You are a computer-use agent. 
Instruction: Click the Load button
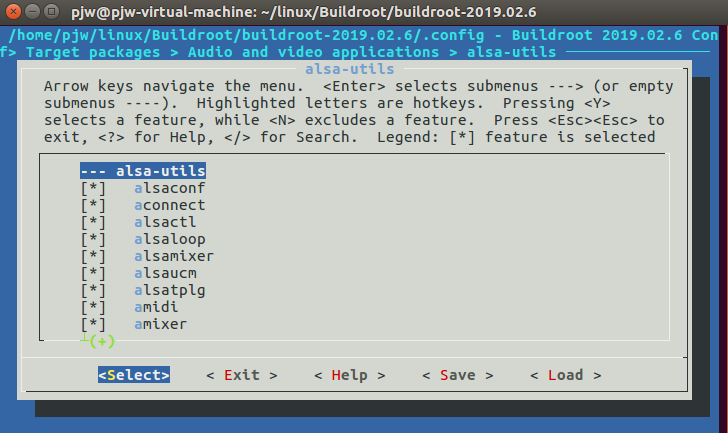point(566,375)
